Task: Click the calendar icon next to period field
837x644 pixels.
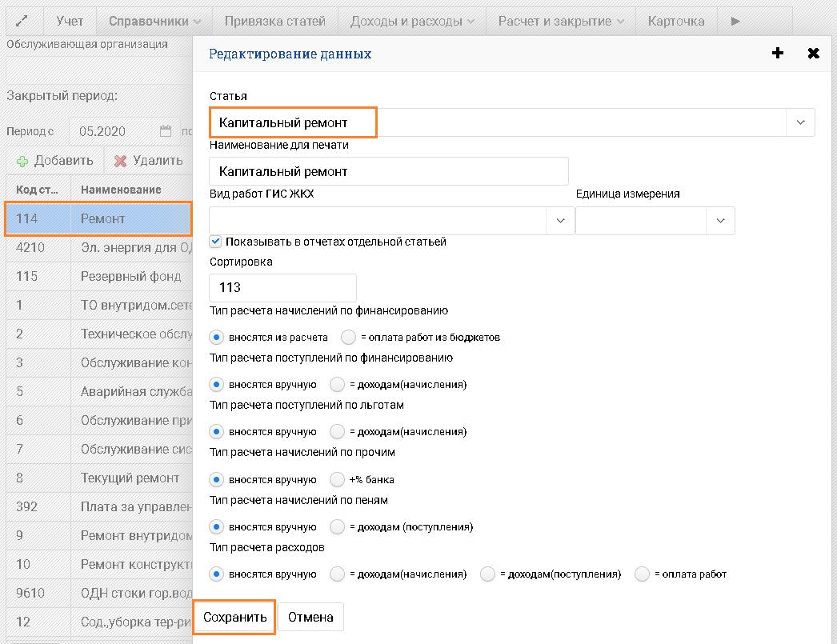Action: pos(166,131)
